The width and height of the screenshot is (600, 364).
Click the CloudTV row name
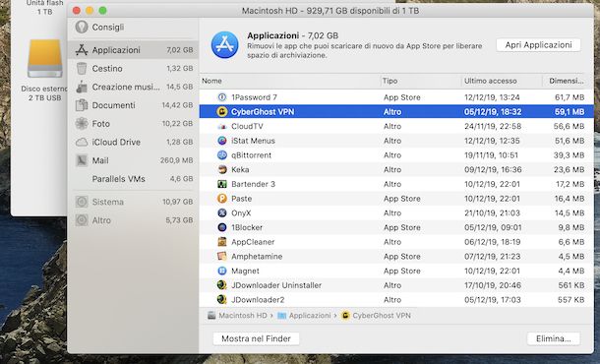pos(247,126)
